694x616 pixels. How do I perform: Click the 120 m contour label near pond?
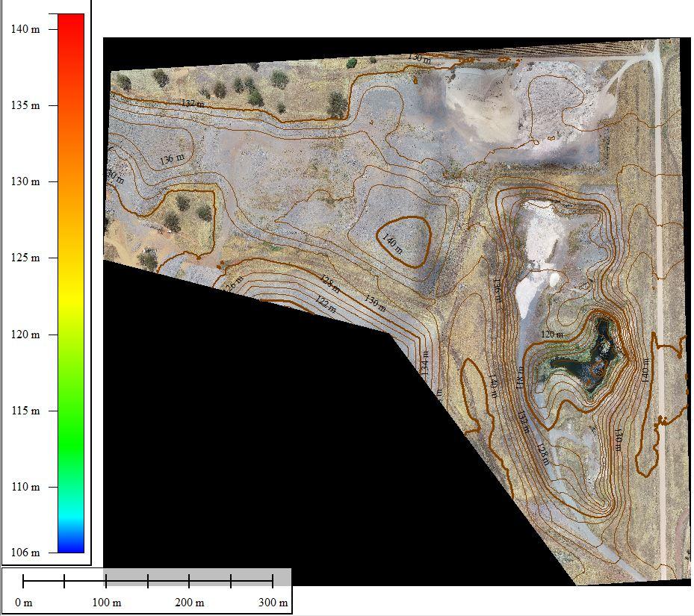[551, 335]
